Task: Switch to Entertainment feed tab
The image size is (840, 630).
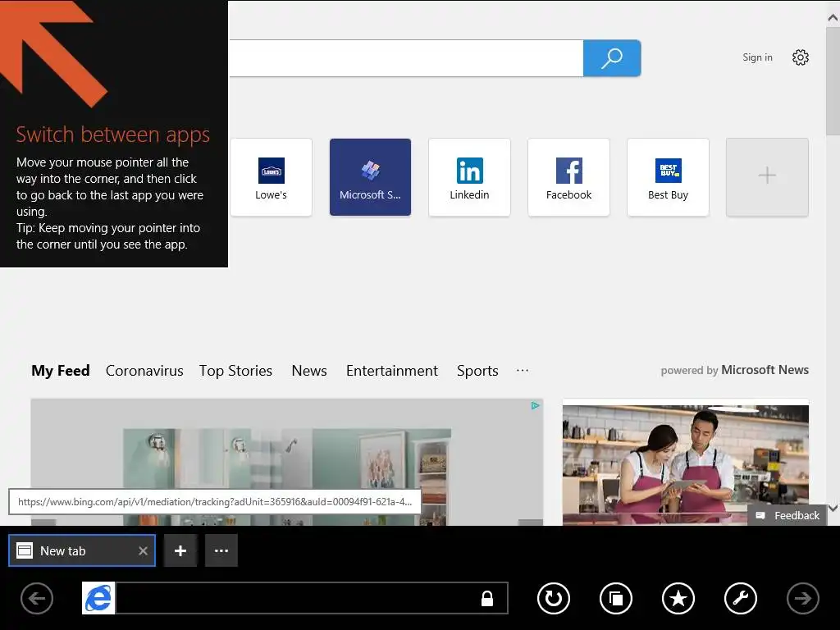Action: [391, 371]
